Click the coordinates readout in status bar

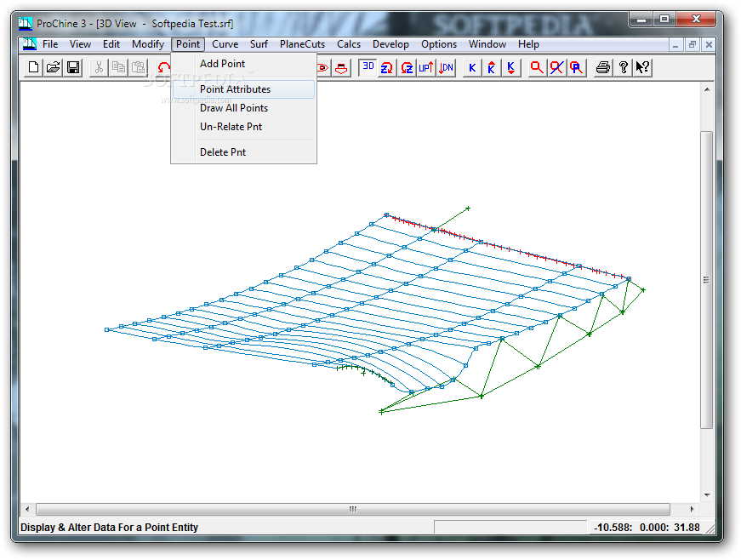pos(647,528)
